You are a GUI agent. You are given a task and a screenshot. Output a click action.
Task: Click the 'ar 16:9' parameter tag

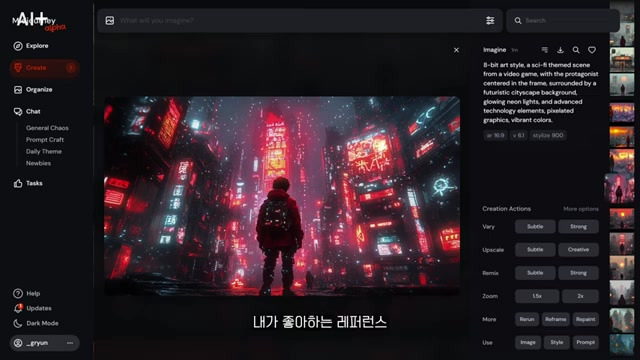(x=496, y=135)
